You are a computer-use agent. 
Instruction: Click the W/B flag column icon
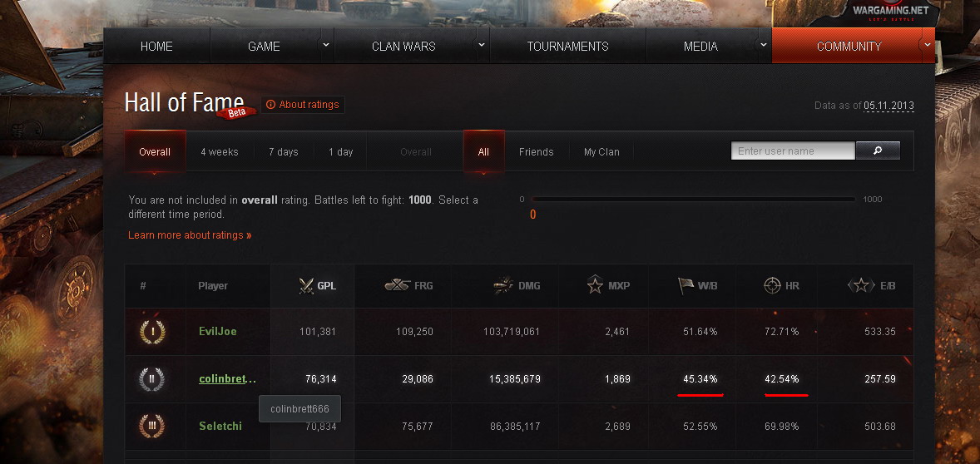pos(686,285)
